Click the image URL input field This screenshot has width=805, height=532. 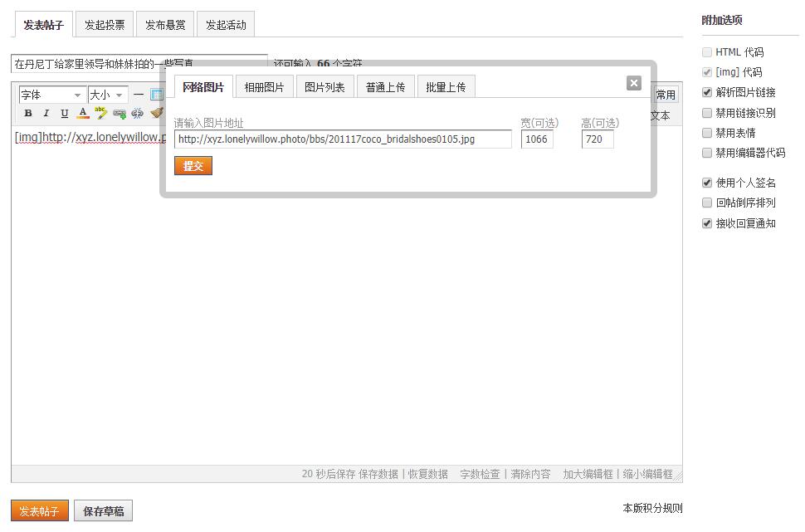tap(342, 139)
